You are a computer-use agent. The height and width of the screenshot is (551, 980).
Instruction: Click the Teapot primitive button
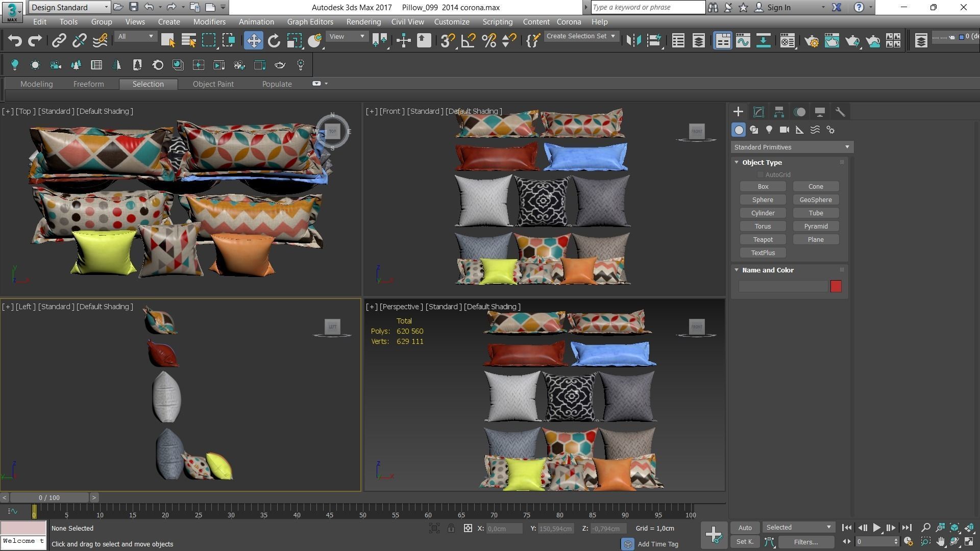point(763,240)
